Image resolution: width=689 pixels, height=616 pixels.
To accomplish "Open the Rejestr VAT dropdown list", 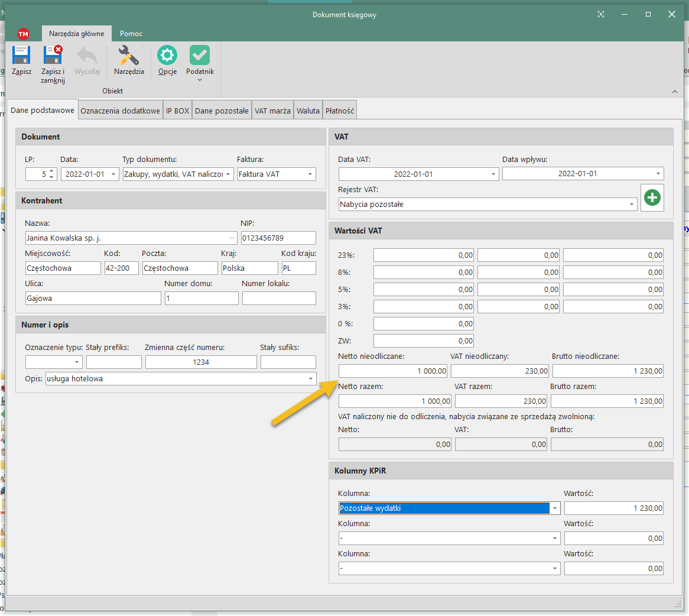I will coord(632,205).
